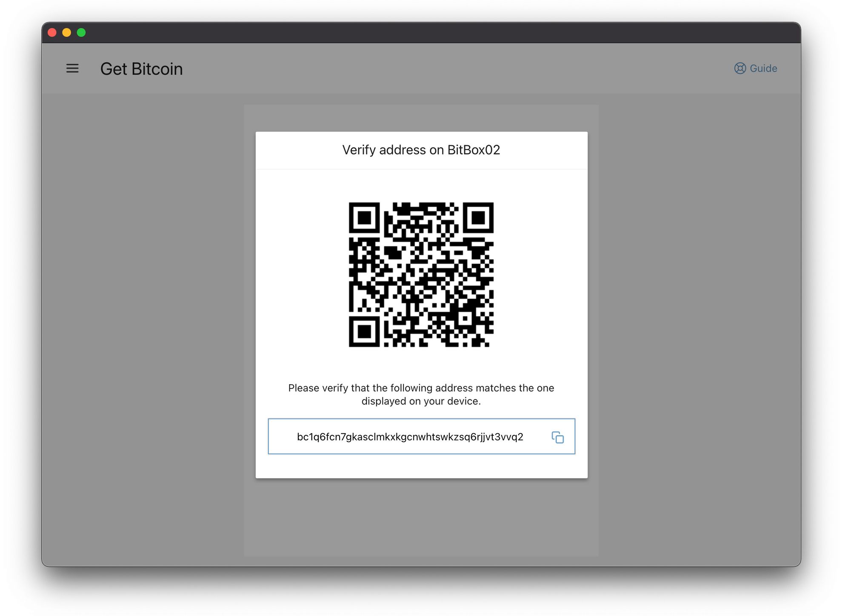Open the hamburger sidebar menu
Screen dimensions: 851x616
coord(72,68)
